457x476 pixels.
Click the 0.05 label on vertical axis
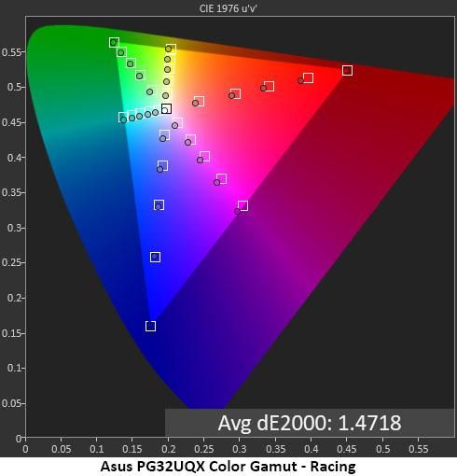pos(11,403)
